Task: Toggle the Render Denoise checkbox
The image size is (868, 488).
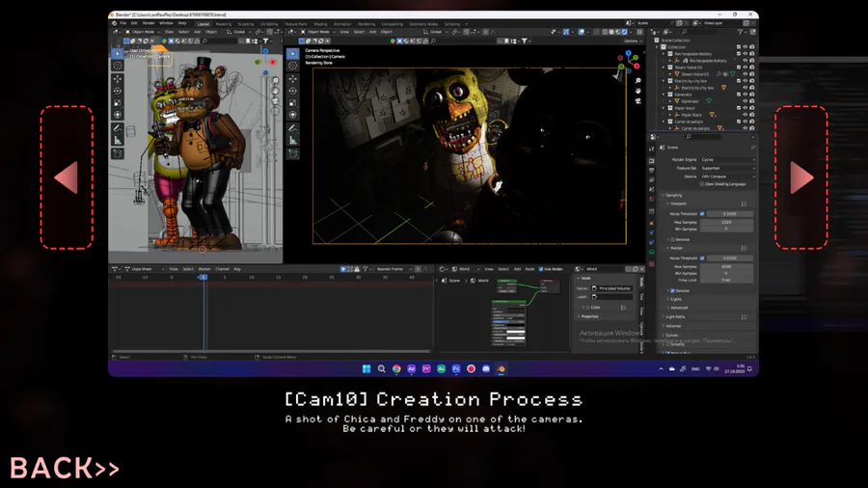Action: click(672, 290)
